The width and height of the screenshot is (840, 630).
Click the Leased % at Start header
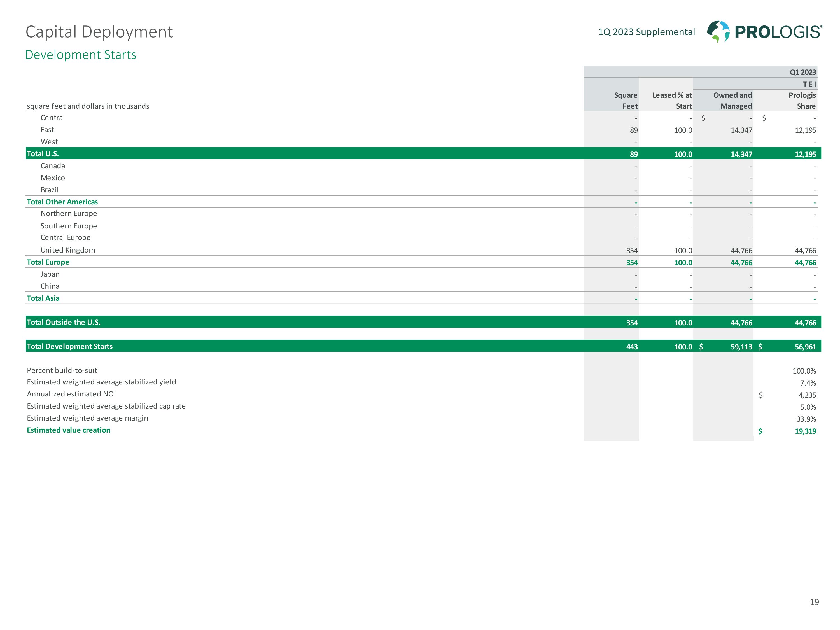coord(672,101)
